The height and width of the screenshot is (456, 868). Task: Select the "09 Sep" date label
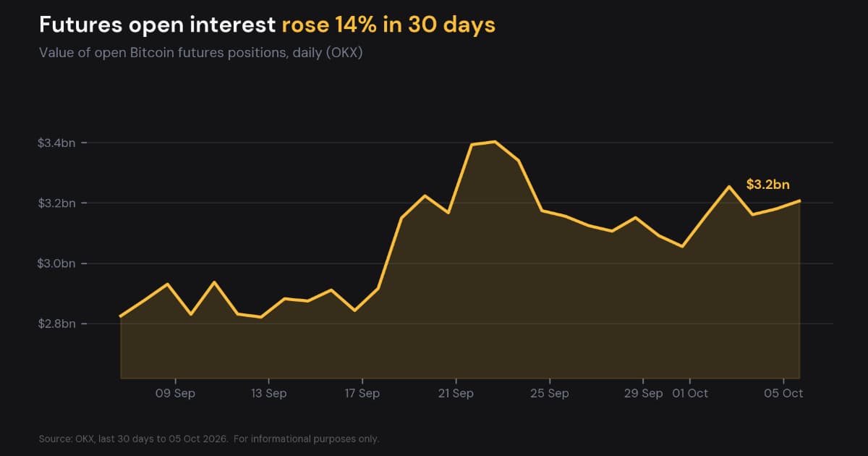click(x=176, y=394)
